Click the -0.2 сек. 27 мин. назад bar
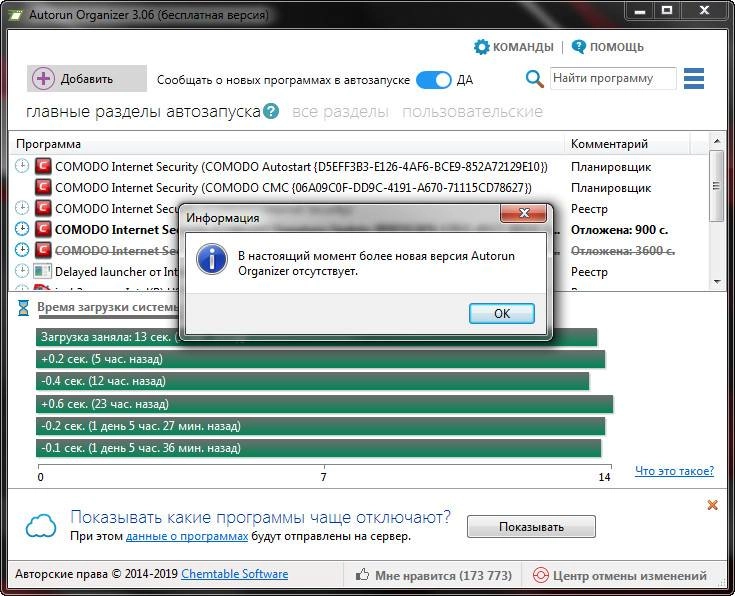This screenshot has height=596, width=735. pos(321,426)
